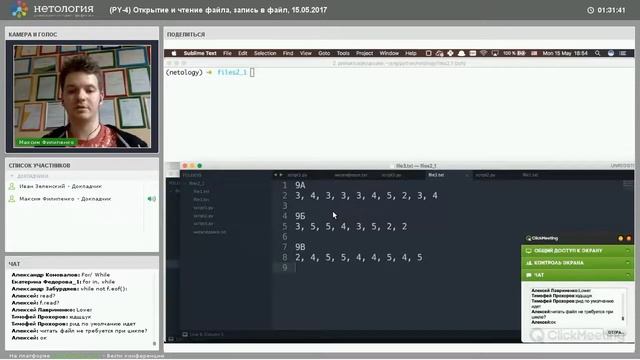The height and width of the screenshot is (360, 640).
Task: Click the tab back arrow in Sublime tab bar
Action: [276, 175]
